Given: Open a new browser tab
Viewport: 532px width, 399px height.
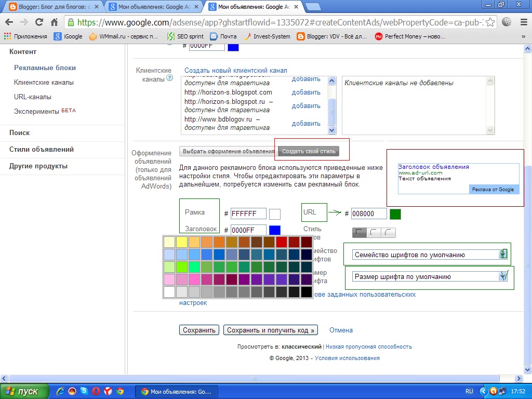Looking at the screenshot, I should pyautogui.click(x=312, y=7).
